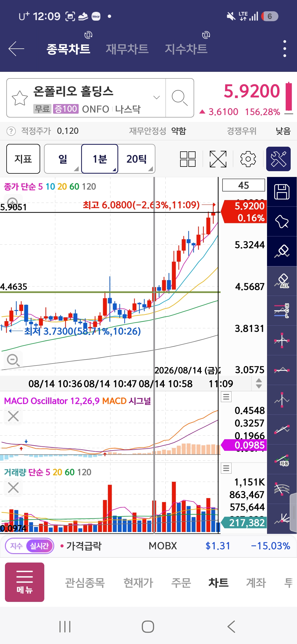
Task: Open the 메뉴 main menu button
Action: coord(24,582)
